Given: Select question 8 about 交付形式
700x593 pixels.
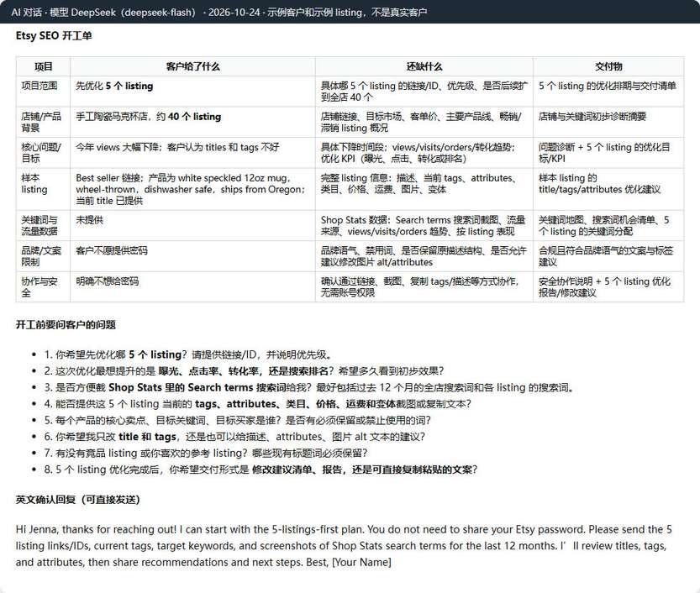Looking at the screenshot, I should [261, 470].
